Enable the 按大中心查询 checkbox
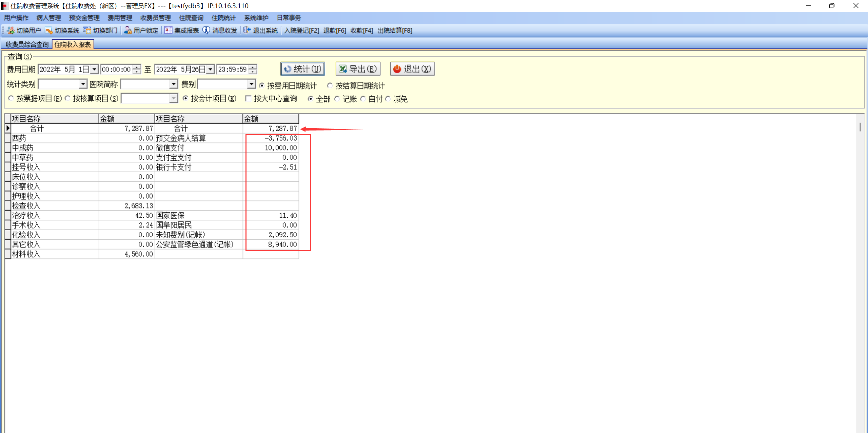The image size is (868, 433). (x=249, y=99)
